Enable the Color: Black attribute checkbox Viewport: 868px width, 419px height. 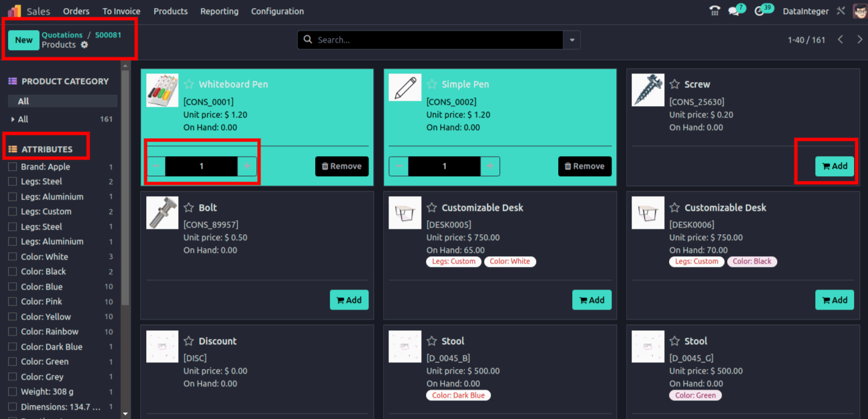click(x=12, y=272)
